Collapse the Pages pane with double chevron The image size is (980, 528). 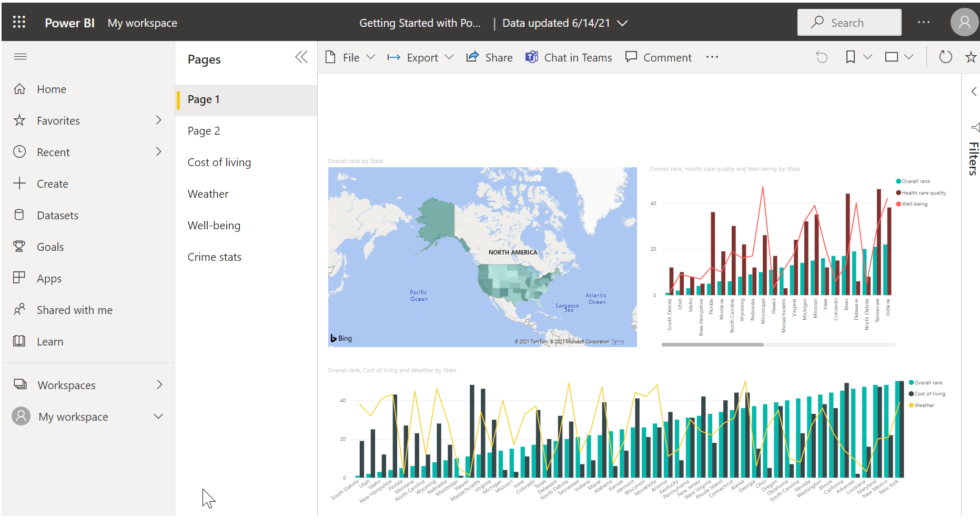pos(301,57)
